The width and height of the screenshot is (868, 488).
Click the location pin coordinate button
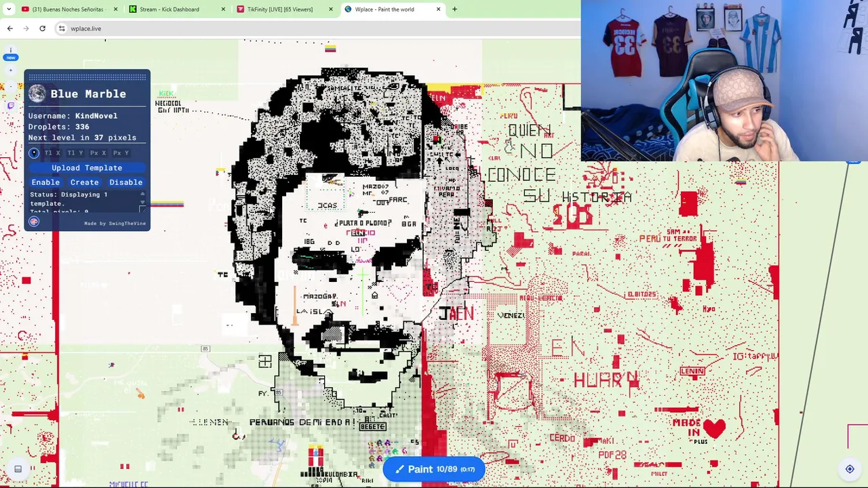click(x=34, y=153)
